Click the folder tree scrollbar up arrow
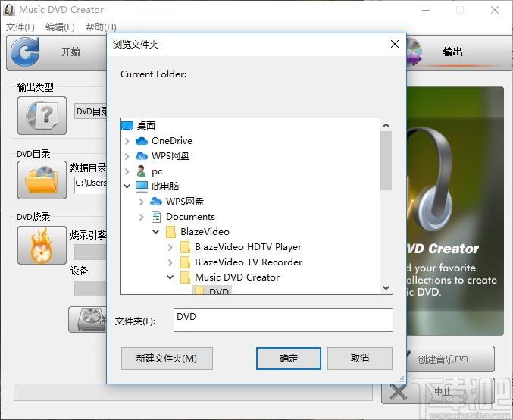This screenshot has height=420, width=513. pos(386,125)
